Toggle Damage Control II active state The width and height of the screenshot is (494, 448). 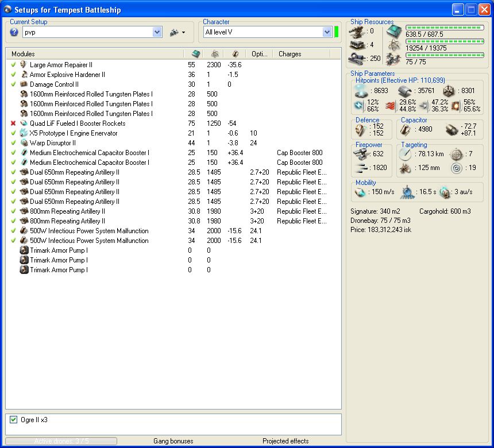pyautogui.click(x=13, y=84)
